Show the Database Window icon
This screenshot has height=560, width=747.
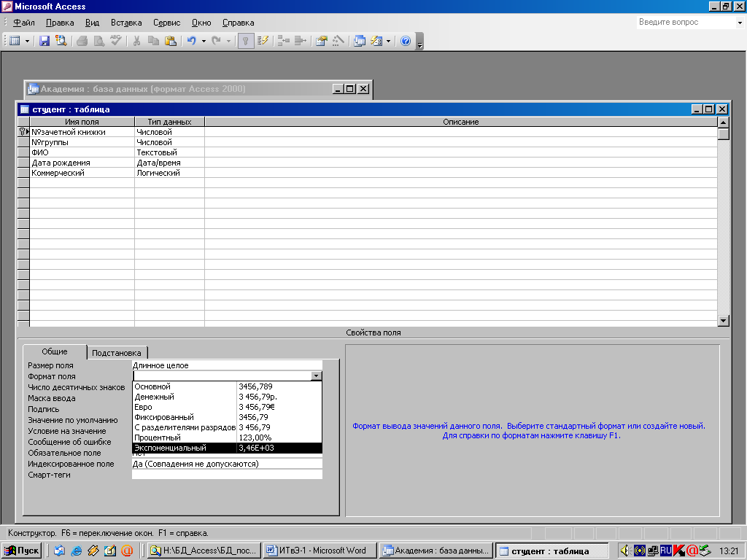[360, 41]
